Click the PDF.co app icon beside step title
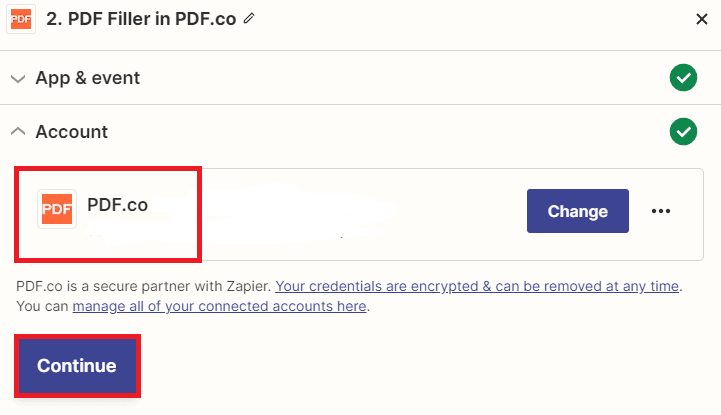 coord(21,19)
